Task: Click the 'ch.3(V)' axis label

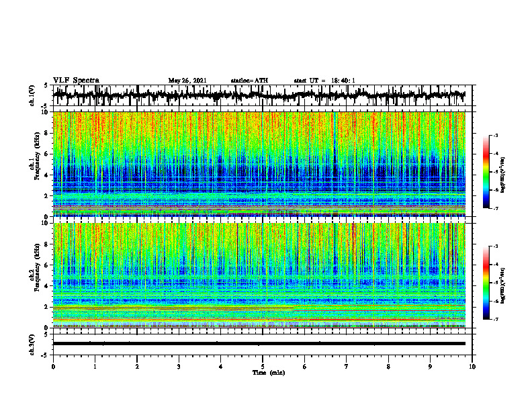Action: [x=32, y=345]
